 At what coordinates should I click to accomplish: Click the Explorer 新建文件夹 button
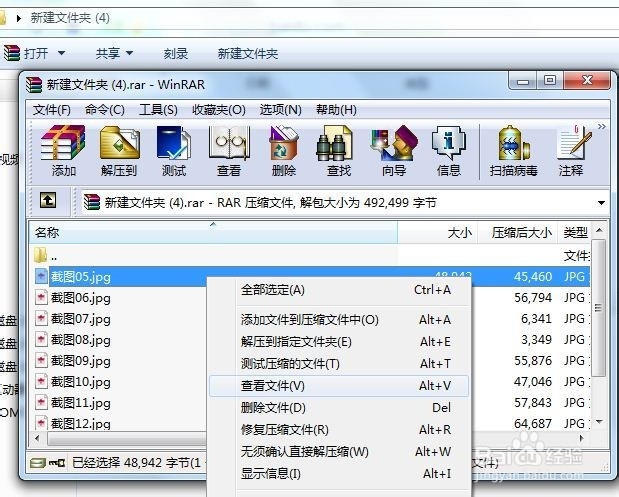[248, 53]
